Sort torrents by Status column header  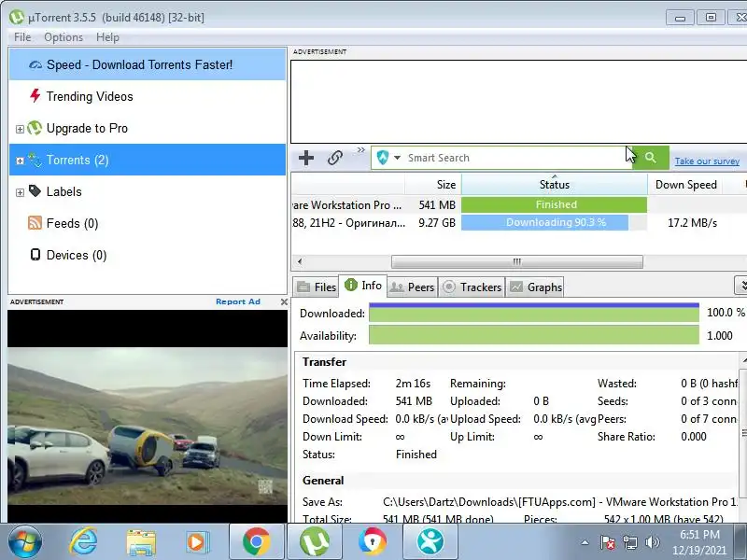click(554, 184)
